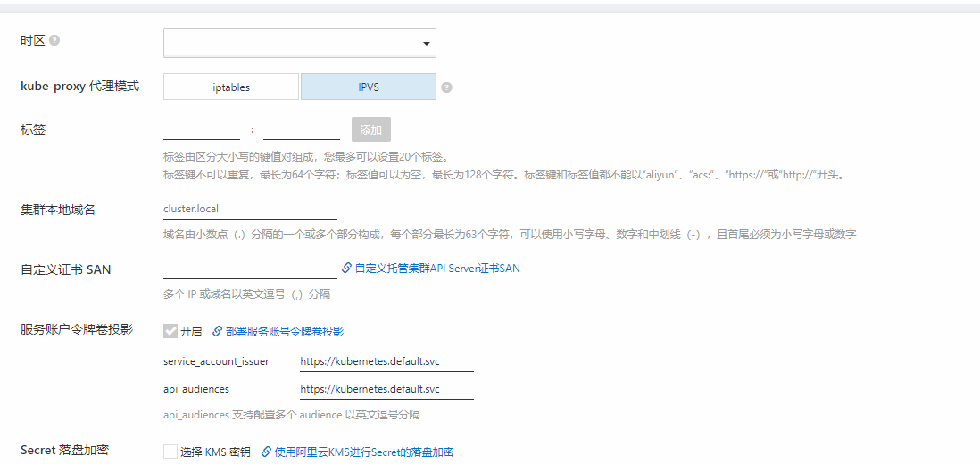Select iptables proxy mode
The height and width of the screenshot is (464, 980).
[231, 87]
